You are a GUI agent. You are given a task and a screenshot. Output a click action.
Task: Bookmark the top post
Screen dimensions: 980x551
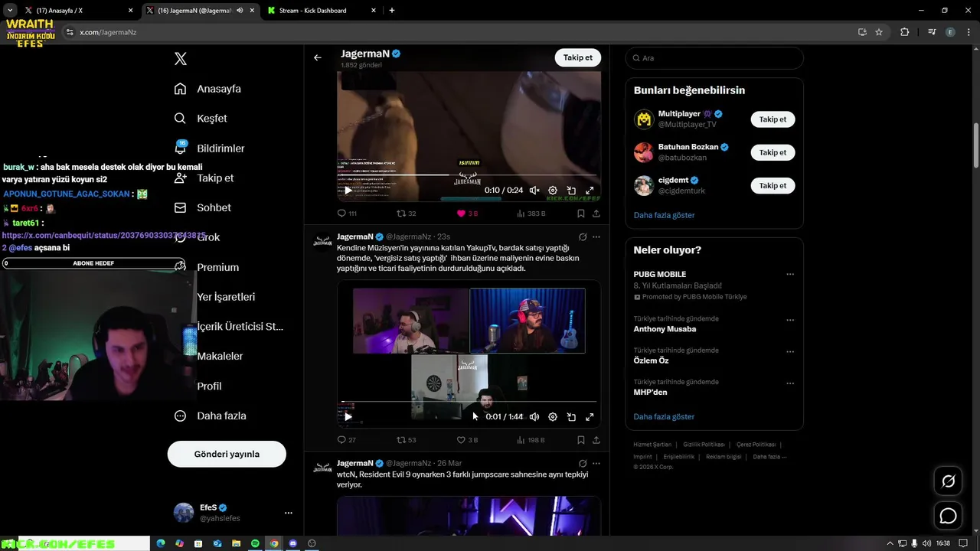click(581, 214)
